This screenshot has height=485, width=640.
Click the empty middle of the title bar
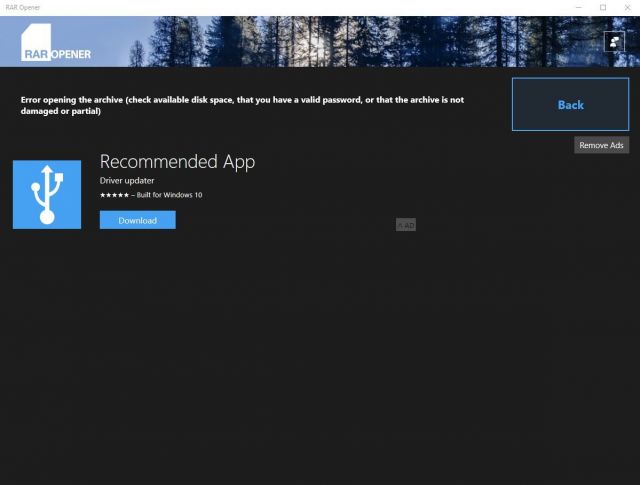coord(300,7)
